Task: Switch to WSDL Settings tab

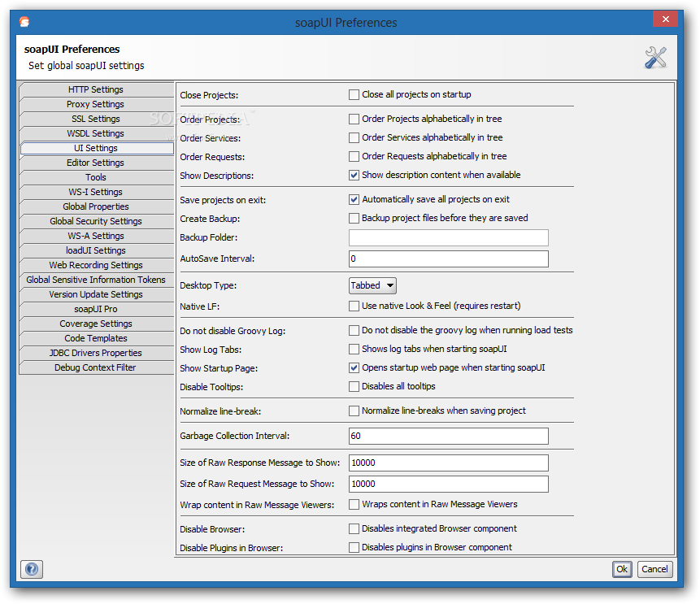Action: [96, 133]
